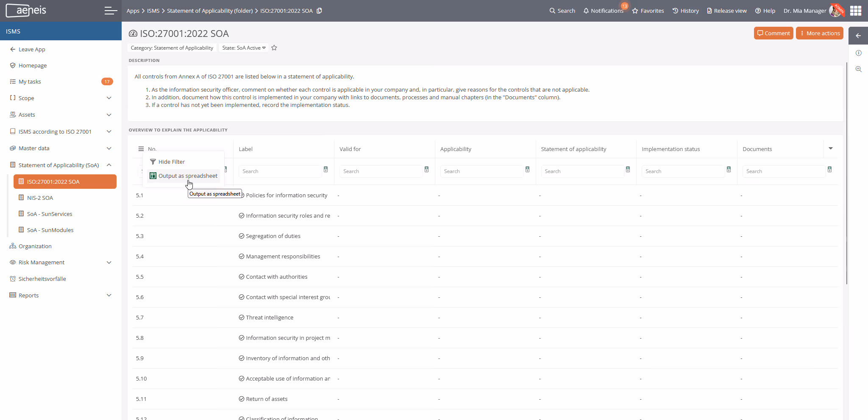Click filter lock icon for Documents column
The height and width of the screenshot is (420, 868).
(829, 169)
